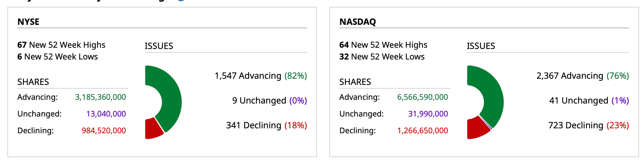
Task: Click the 2,367 Advancing (76%) issues label
Action: tap(583, 76)
